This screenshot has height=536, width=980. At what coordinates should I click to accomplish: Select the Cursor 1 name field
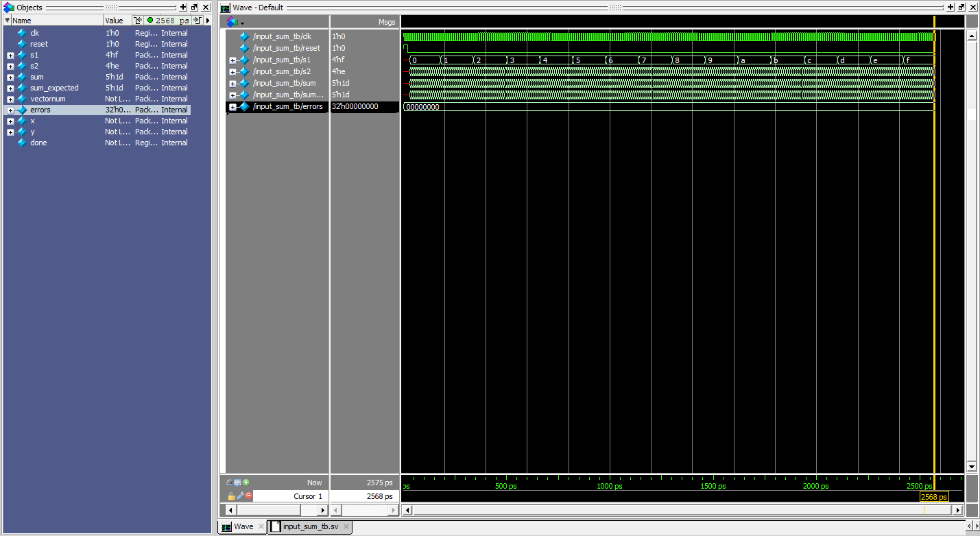291,496
